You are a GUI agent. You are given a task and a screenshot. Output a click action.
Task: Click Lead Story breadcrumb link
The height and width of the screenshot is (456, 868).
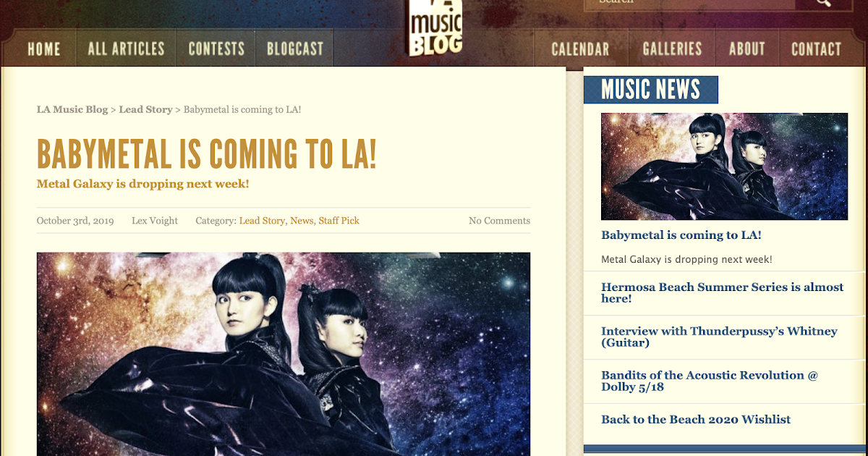[145, 109]
